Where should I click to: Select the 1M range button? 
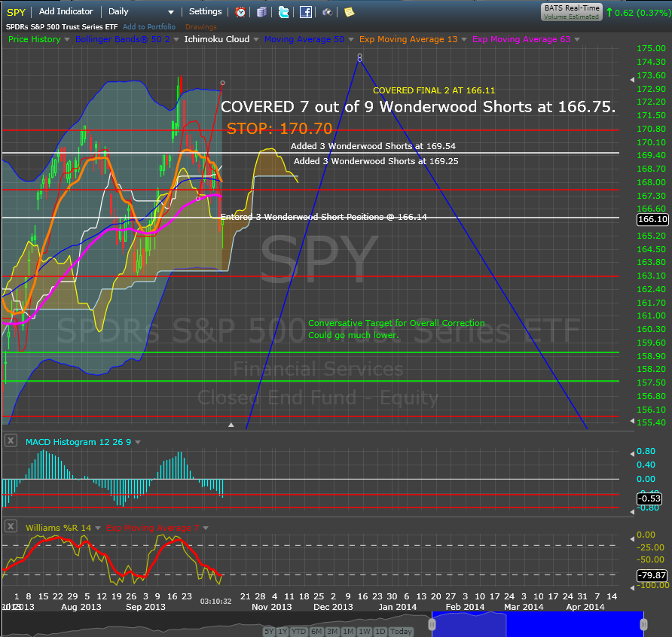pyautogui.click(x=348, y=632)
